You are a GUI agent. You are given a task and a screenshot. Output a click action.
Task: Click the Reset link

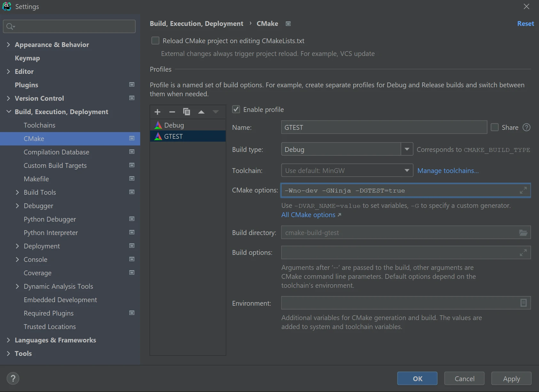pyautogui.click(x=526, y=24)
